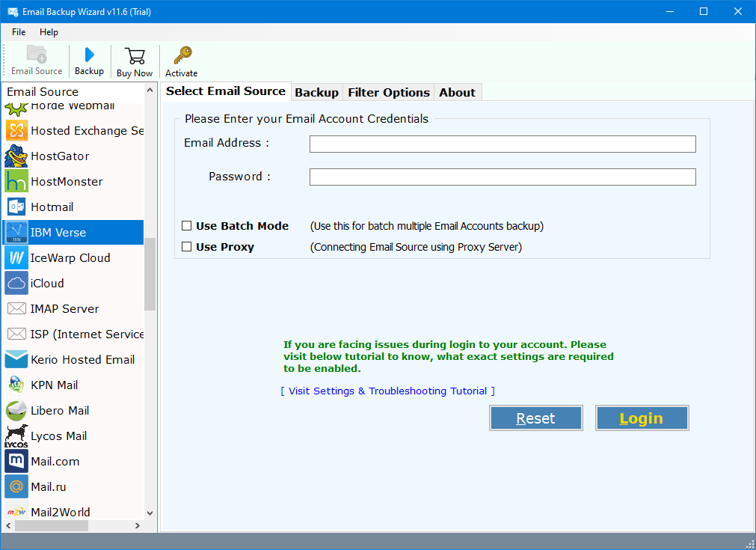This screenshot has height=550, width=756.
Task: Enable the Use Batch Mode checkbox
Action: click(x=187, y=226)
